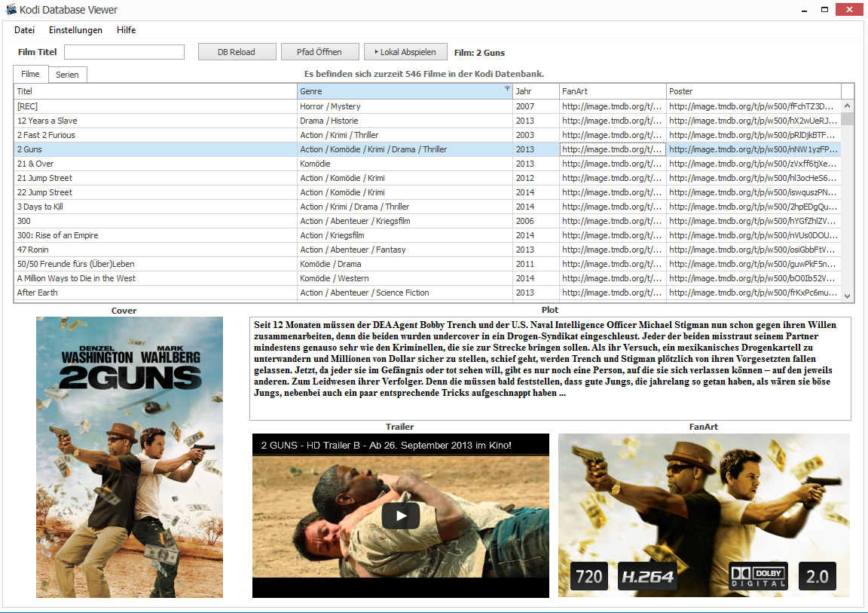Click year 2003 for 2 Fast 2 Furious
868x613 pixels.
pyautogui.click(x=536, y=135)
